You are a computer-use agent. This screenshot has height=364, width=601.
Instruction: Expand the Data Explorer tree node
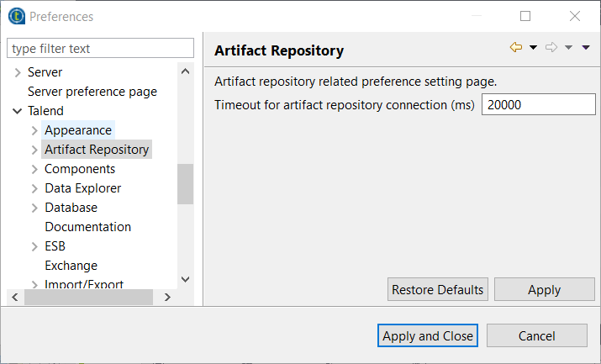(34, 188)
